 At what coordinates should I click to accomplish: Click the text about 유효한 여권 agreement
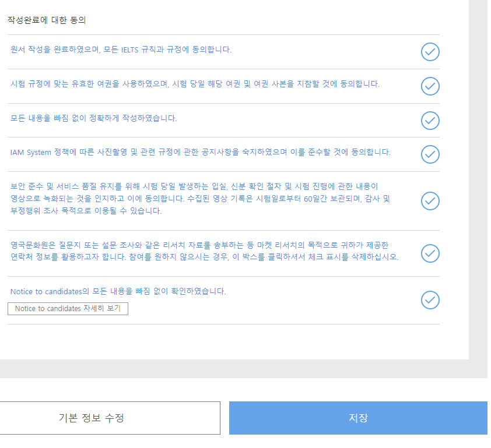point(195,84)
